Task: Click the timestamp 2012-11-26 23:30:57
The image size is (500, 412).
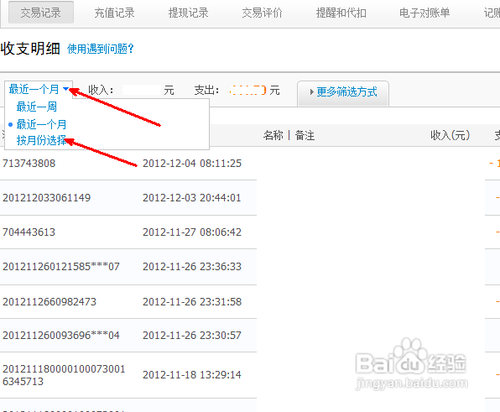Action: [x=192, y=335]
